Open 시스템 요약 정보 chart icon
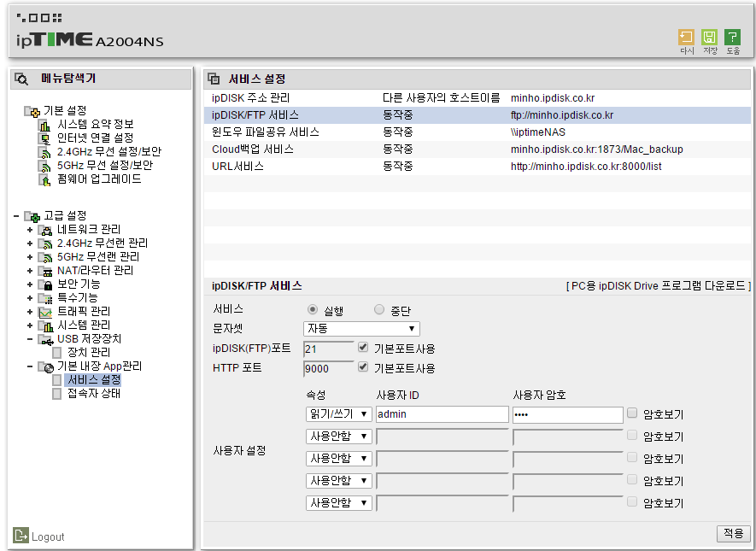Viewport: 756px width, 551px height. pos(44,126)
